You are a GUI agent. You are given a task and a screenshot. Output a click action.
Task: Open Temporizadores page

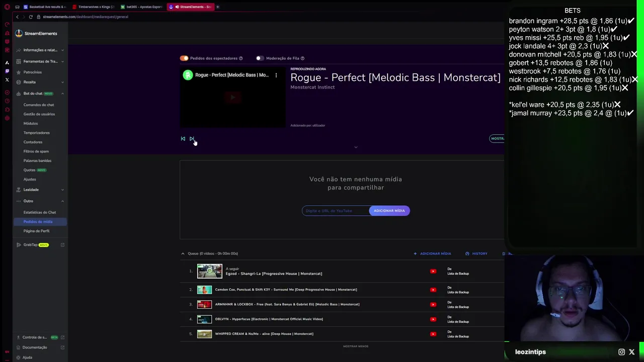[x=36, y=133]
